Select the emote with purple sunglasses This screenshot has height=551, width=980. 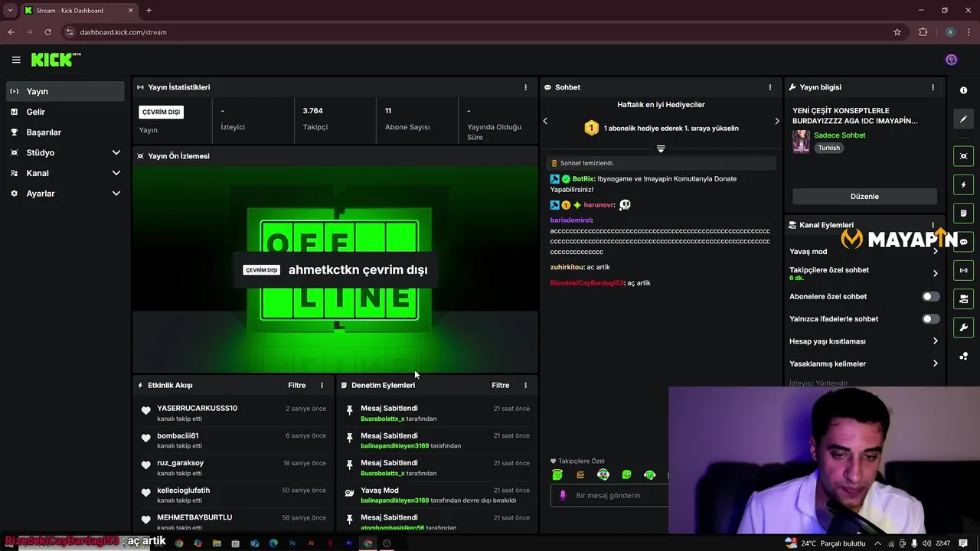tap(603, 475)
